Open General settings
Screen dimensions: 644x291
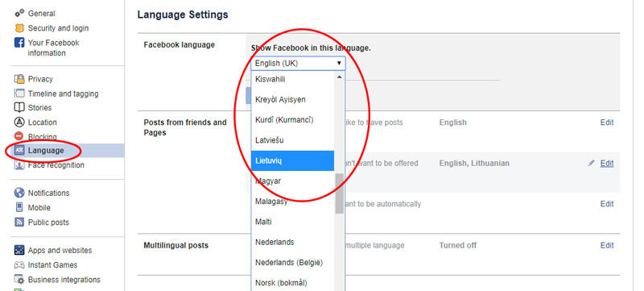click(42, 13)
